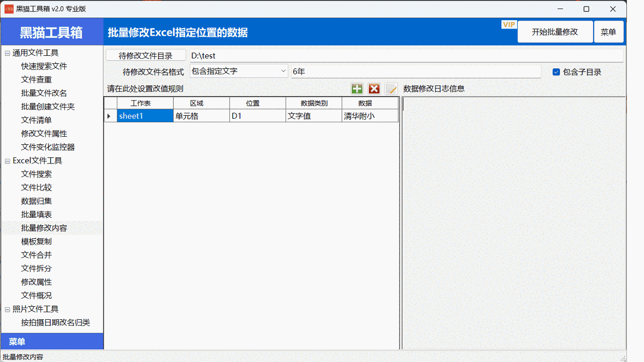
Task: Select the sheet1 cell in the rules table
Action: pyautogui.click(x=145, y=116)
